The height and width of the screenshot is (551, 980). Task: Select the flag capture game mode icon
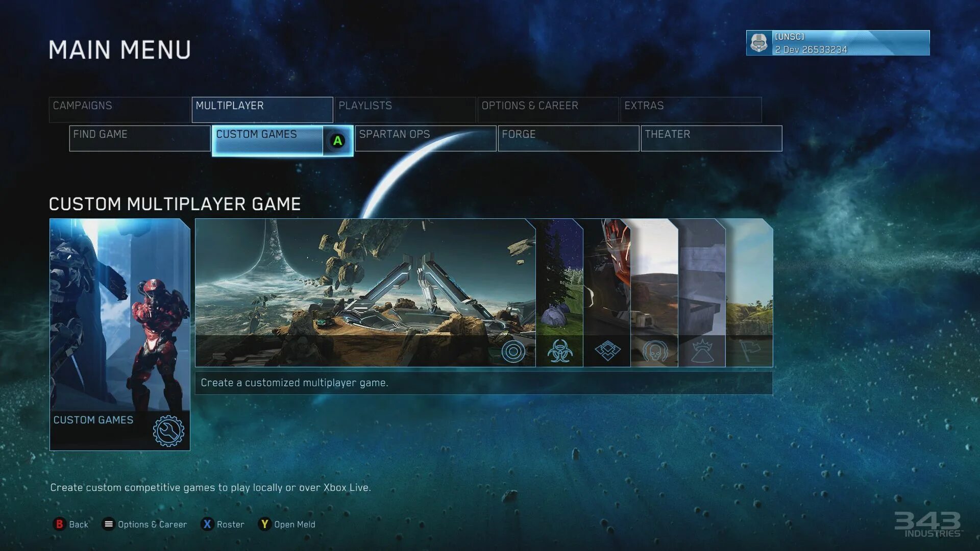pos(749,350)
